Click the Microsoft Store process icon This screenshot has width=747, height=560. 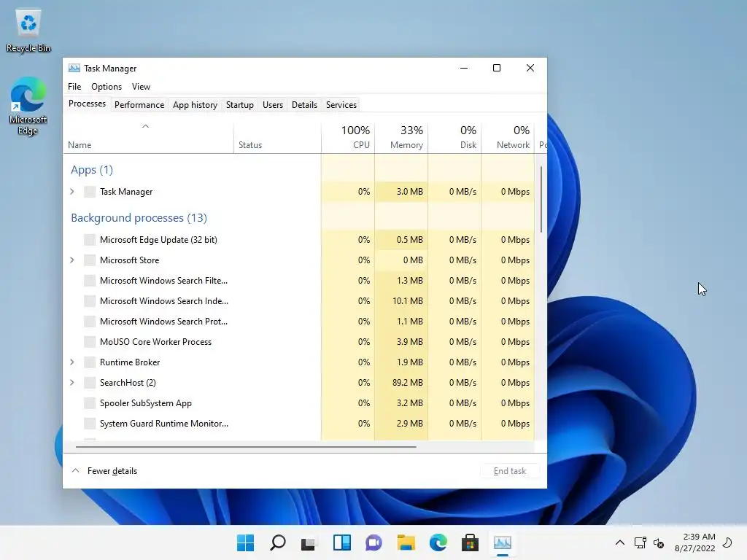coord(90,260)
